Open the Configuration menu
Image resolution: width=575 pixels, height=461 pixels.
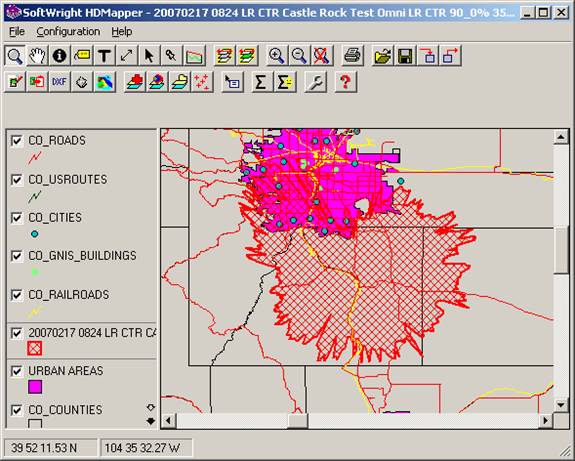68,32
